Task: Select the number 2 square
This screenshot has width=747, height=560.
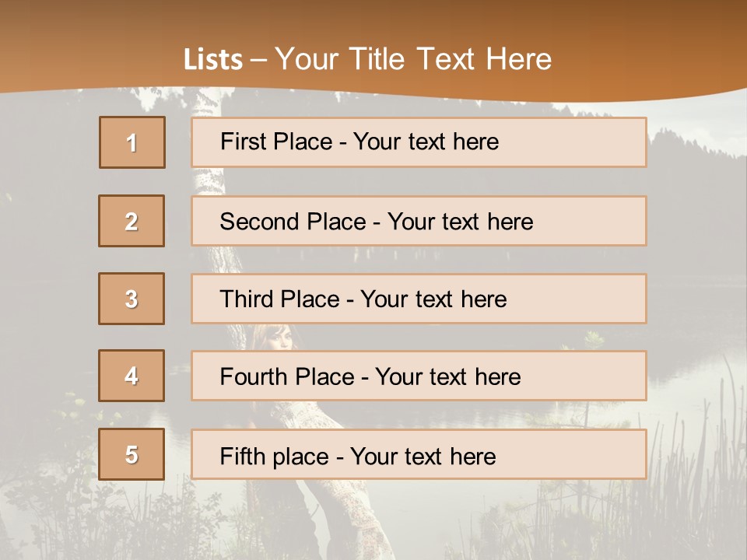Action: 132,221
